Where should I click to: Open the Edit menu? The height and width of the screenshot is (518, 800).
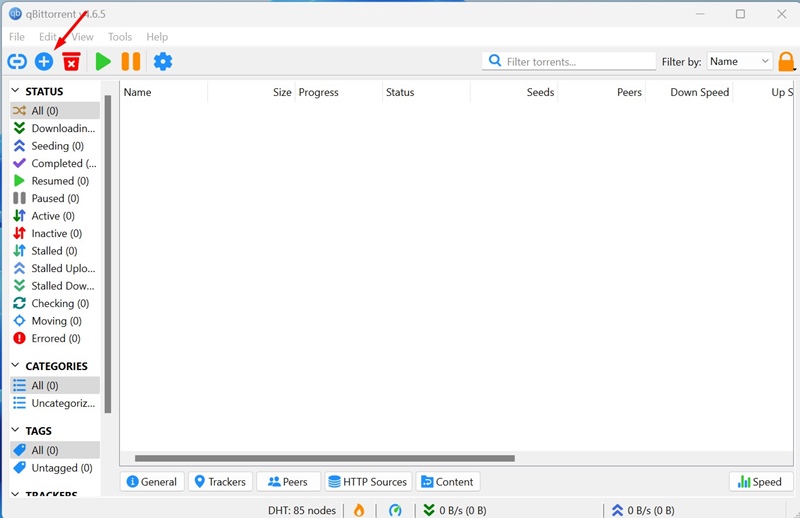point(48,37)
